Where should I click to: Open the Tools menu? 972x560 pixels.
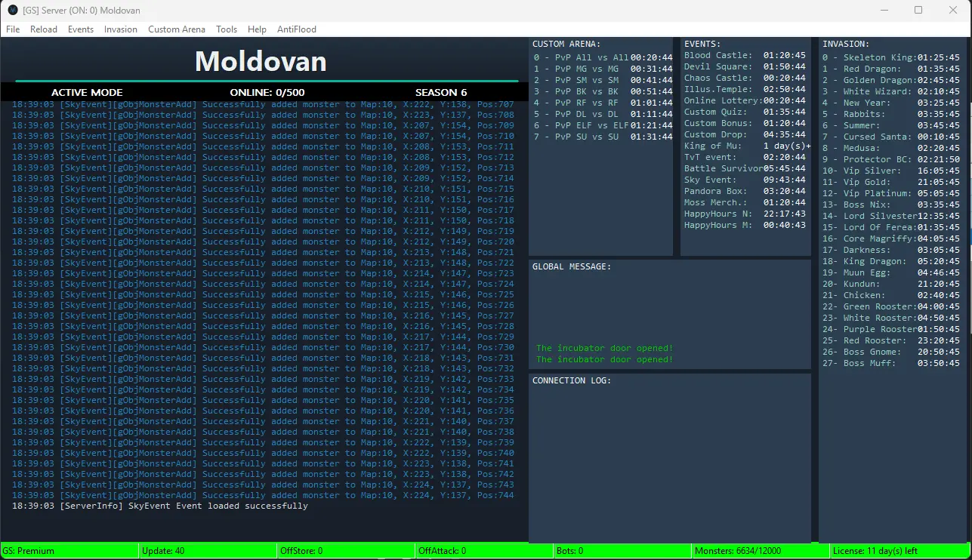[227, 29]
